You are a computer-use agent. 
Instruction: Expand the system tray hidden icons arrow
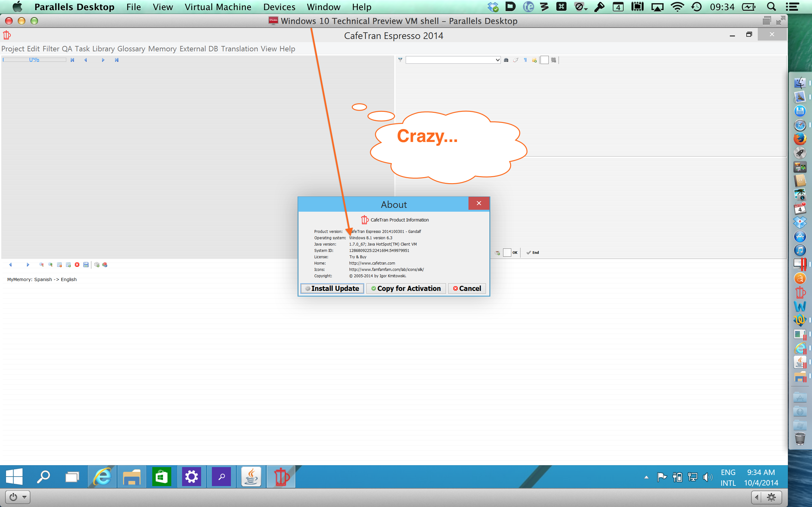click(646, 477)
